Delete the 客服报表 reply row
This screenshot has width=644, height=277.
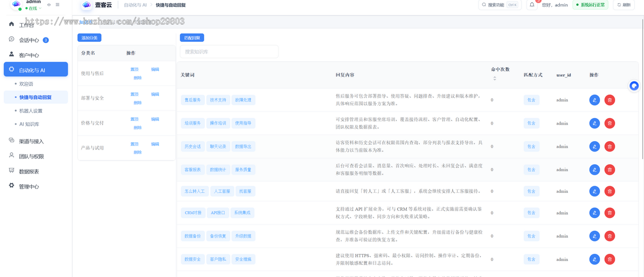(610, 170)
